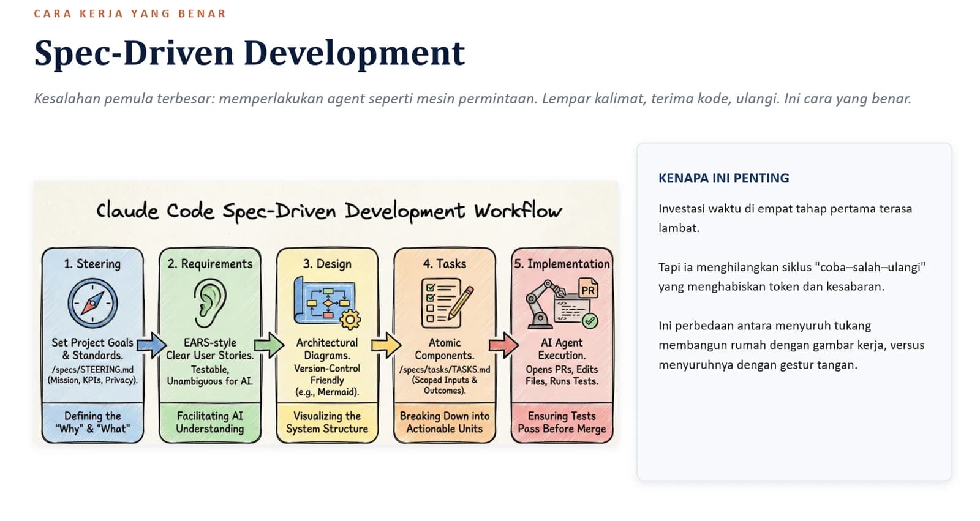Click the paragraph starting "Investasi waktu di empat"
The image size is (980, 521).
coord(785,218)
